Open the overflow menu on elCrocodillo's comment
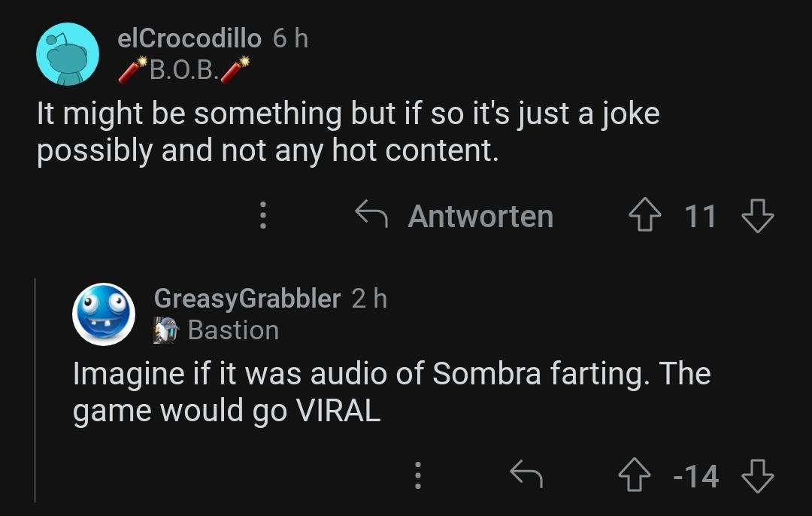 [262, 216]
